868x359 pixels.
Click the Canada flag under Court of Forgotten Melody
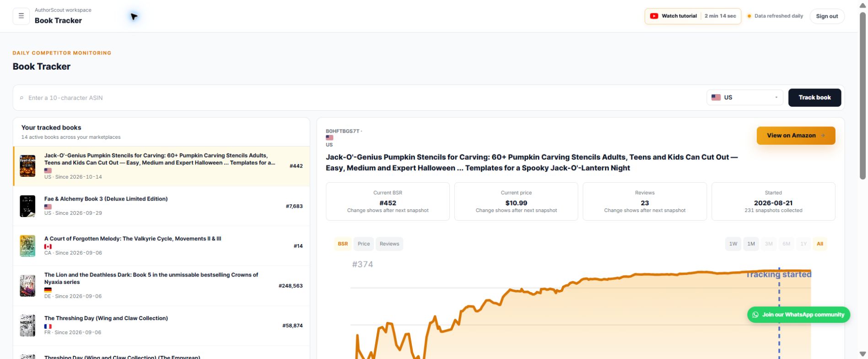pos(48,246)
